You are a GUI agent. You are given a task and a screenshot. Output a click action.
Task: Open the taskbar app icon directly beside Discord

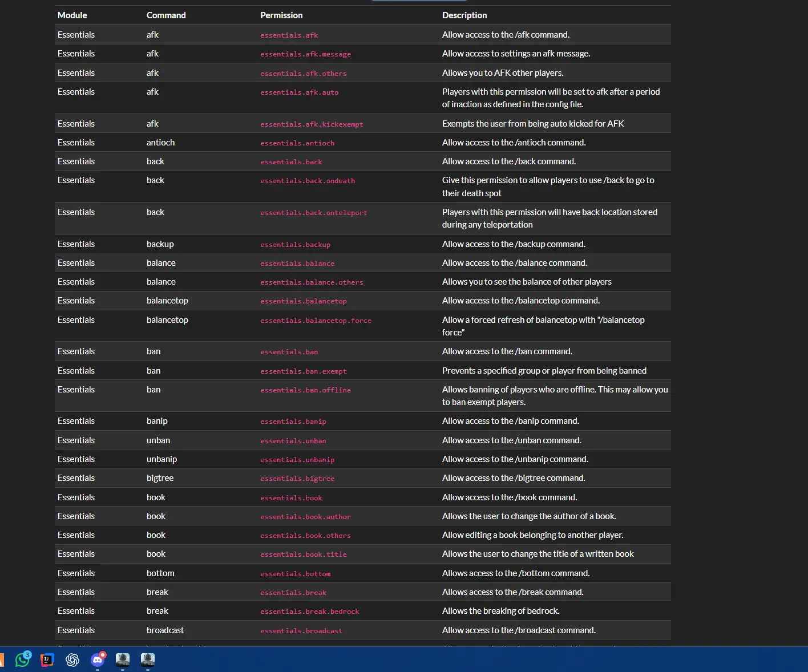tap(123, 660)
